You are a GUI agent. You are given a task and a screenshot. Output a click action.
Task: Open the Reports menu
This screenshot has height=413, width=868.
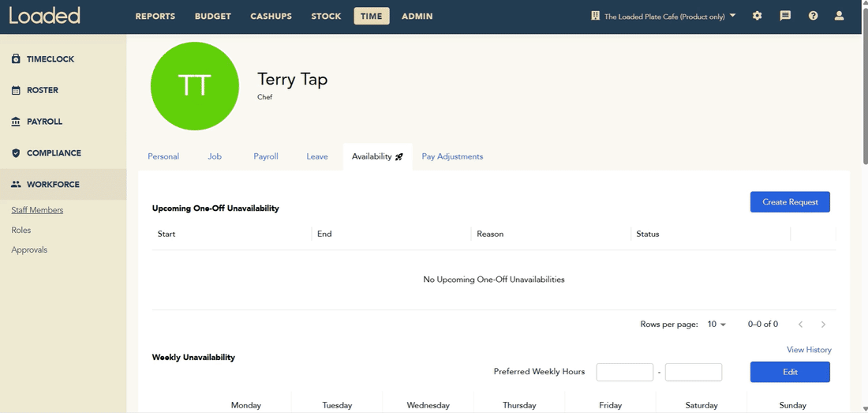tap(155, 16)
